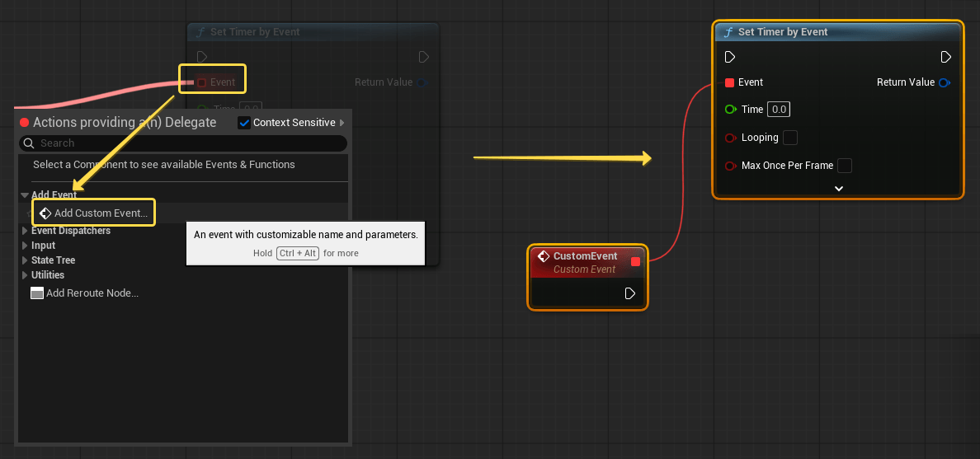
Task: Click Set Timer execution output pin
Action: click(x=946, y=57)
